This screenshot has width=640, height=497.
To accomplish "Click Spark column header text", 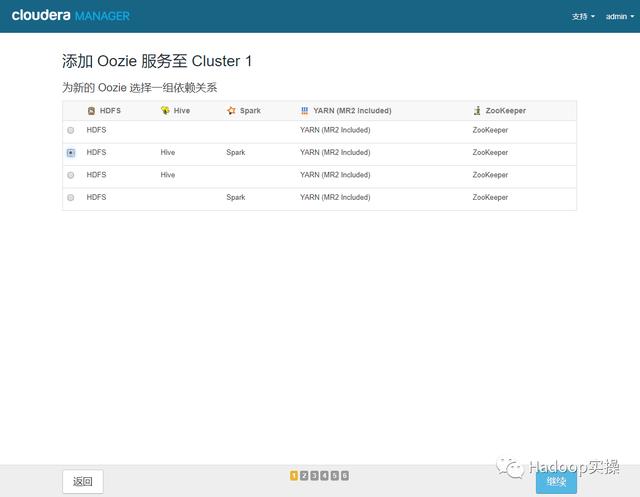I will [250, 111].
